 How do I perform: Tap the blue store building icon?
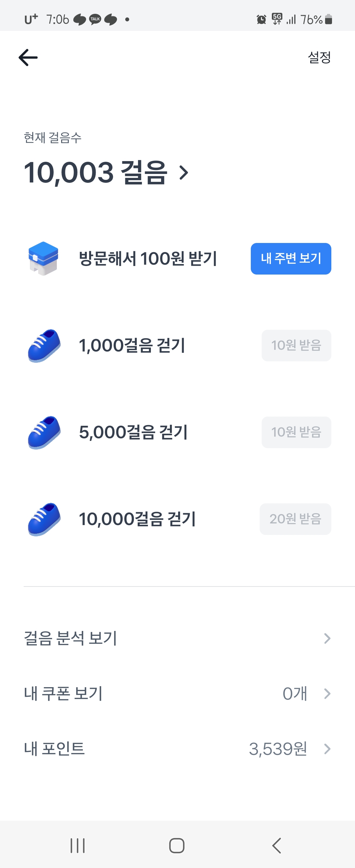point(43,258)
